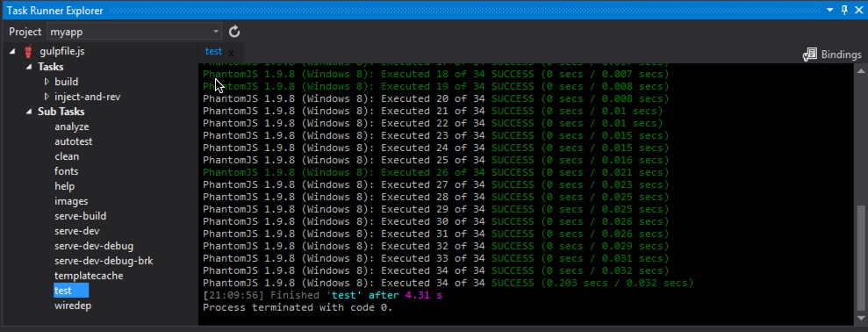Click the output scrollbar up arrow
Viewport: 868px width, 332px height.
point(861,70)
